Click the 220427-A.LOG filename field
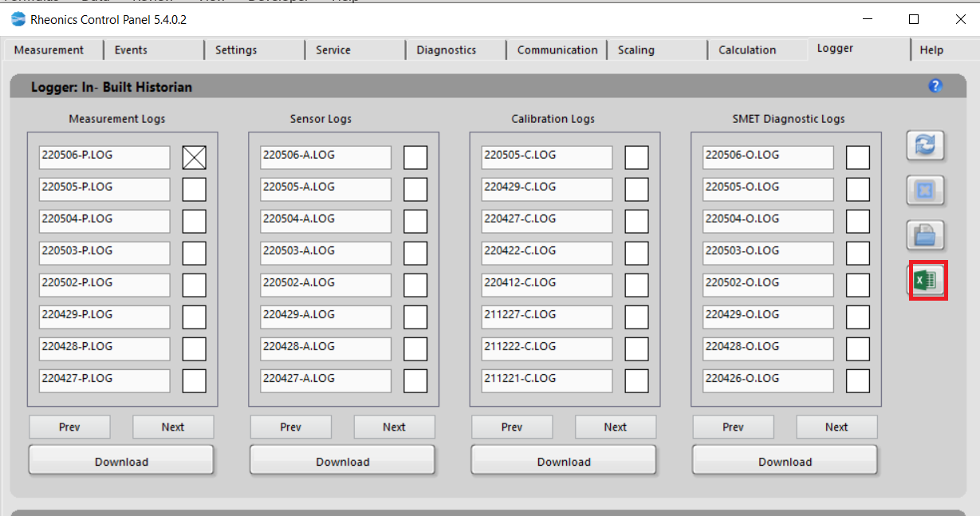The width and height of the screenshot is (980, 516). 325,380
